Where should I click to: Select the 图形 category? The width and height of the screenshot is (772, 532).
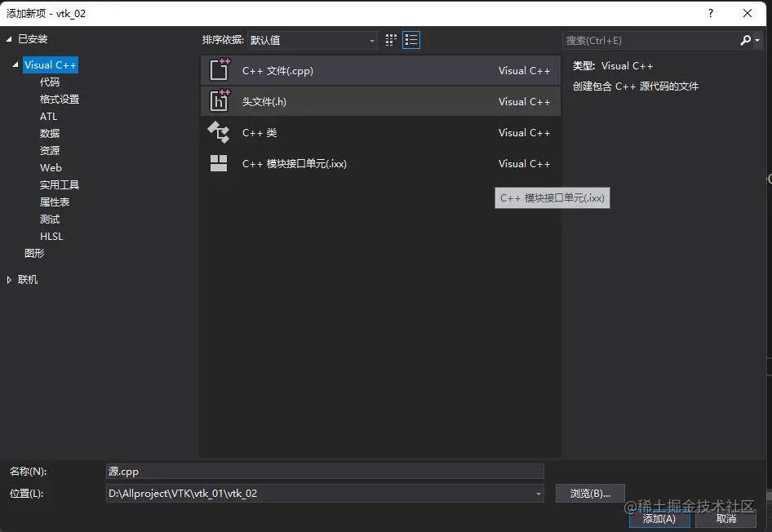pos(34,253)
